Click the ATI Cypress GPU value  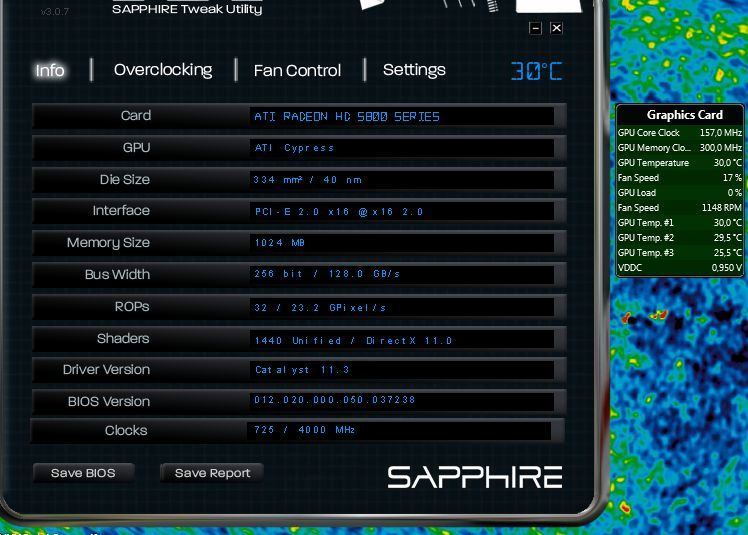pos(294,148)
